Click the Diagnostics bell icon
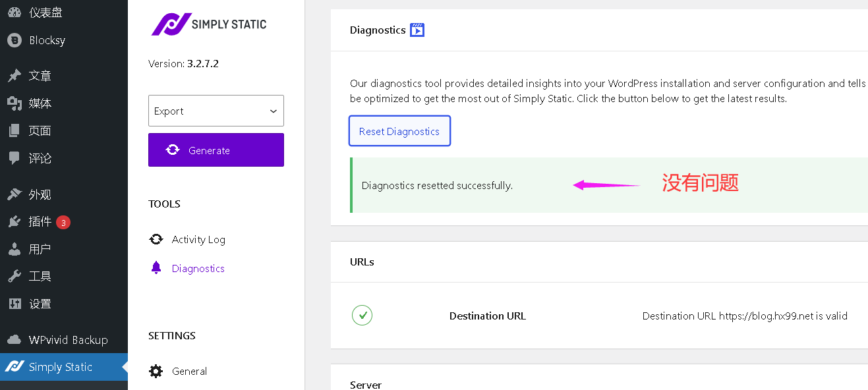 [x=156, y=267]
